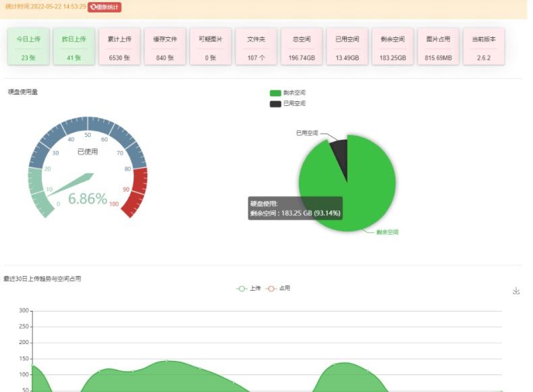The width and height of the screenshot is (533, 392).
Task: Click the 硬盘使用量 section heading
Action: pyautogui.click(x=23, y=92)
